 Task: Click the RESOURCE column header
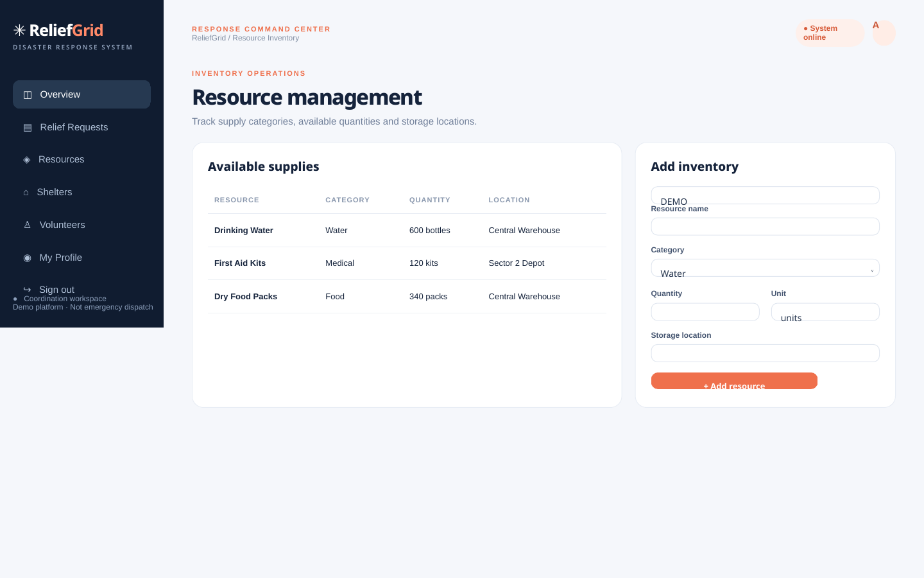[237, 200]
